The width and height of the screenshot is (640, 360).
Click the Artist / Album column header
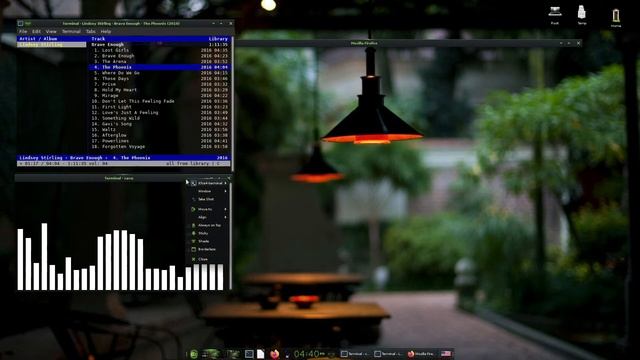[x=38, y=39]
